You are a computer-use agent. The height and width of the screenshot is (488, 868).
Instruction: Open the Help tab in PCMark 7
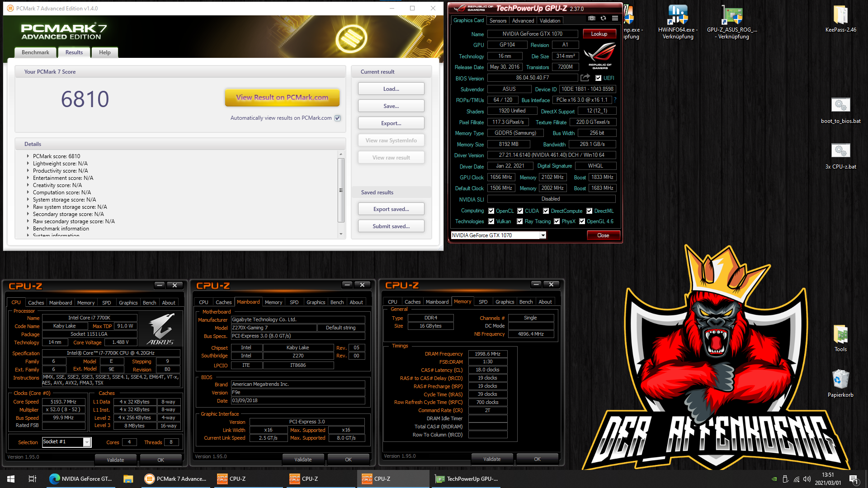(x=105, y=52)
